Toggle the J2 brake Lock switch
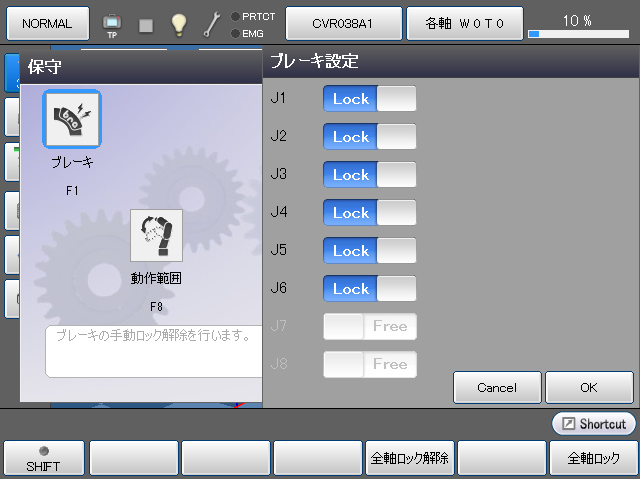Viewport: 640px width, 479px height. pyautogui.click(x=369, y=137)
